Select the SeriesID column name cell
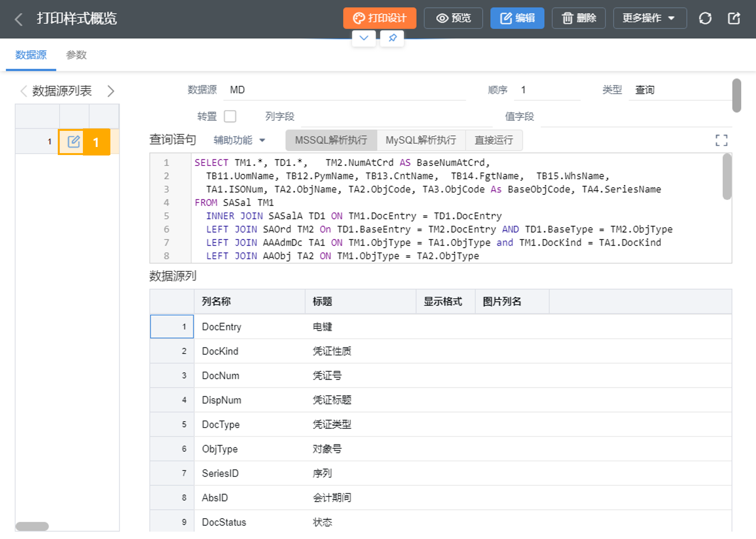The height and width of the screenshot is (539, 756). [x=250, y=473]
